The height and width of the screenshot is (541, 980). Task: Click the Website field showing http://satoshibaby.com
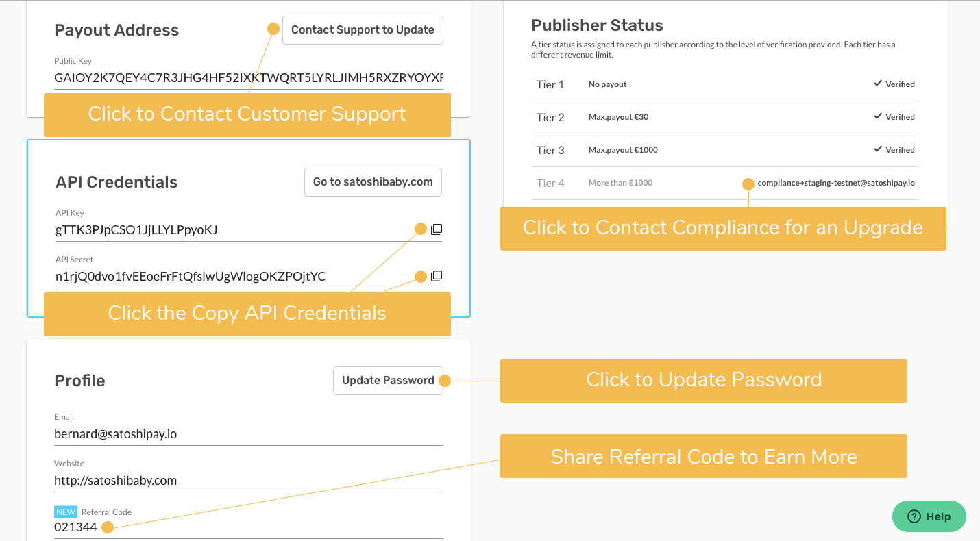pos(248,481)
